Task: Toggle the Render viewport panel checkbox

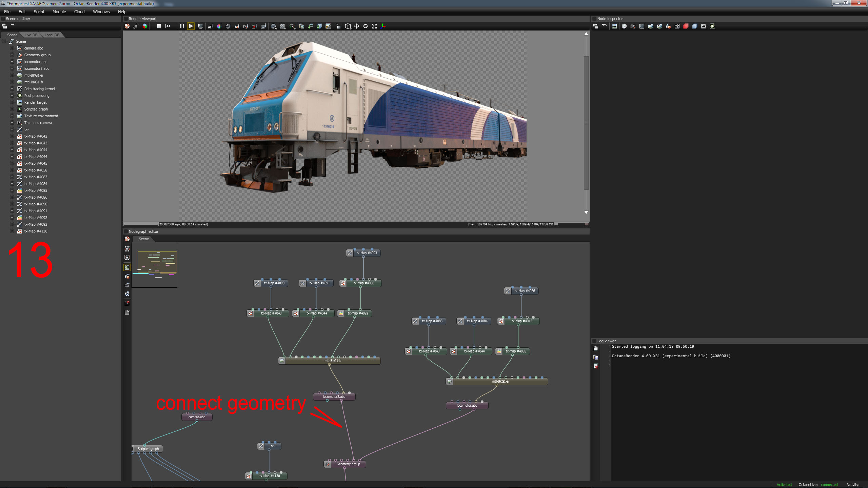Action: pyautogui.click(x=126, y=19)
